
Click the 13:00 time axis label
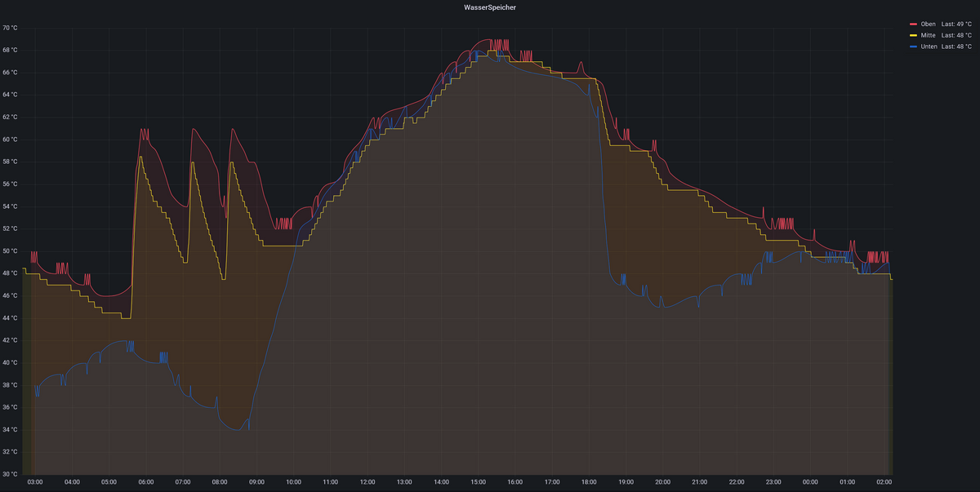click(404, 482)
